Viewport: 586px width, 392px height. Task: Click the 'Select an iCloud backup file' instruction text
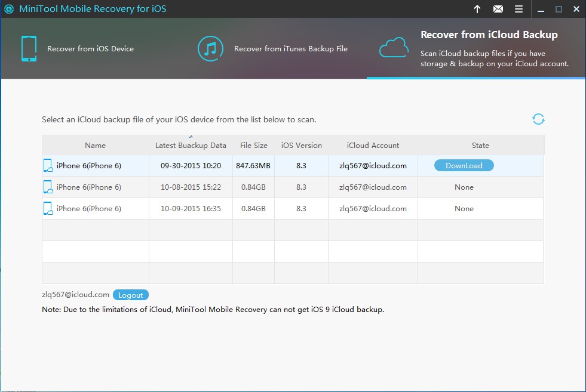179,119
